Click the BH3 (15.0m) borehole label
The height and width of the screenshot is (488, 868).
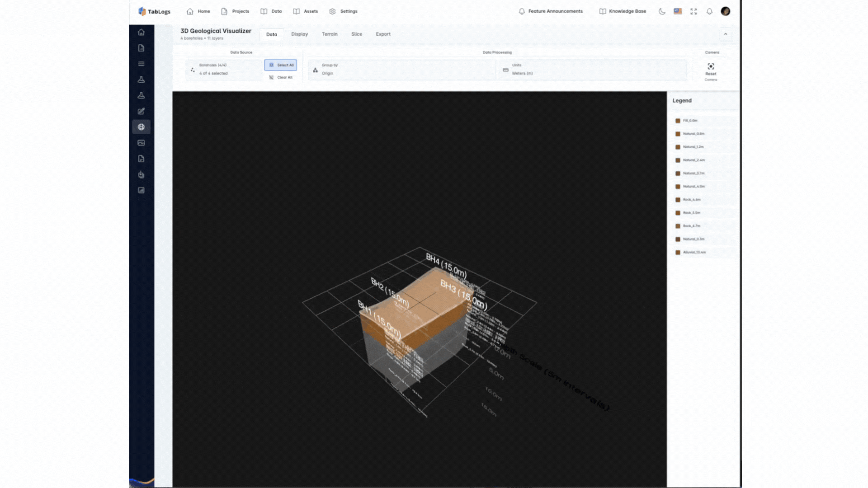coord(464,294)
